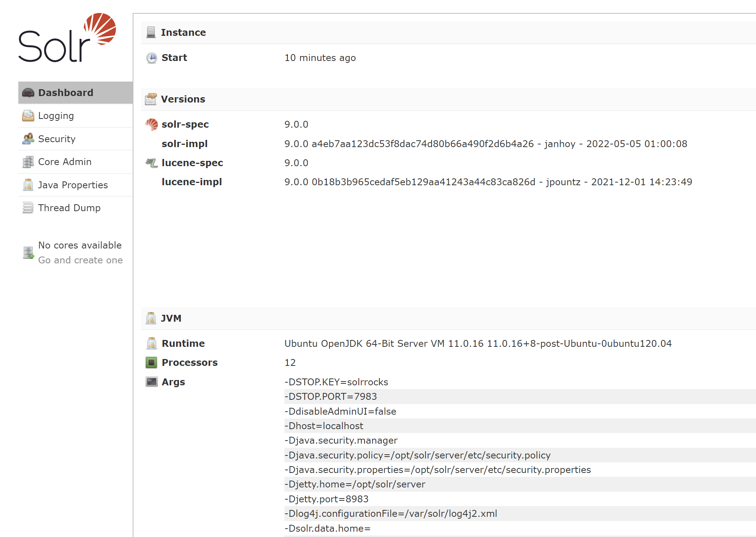Click the Processors label
Screen dimensions: 756x537
[190, 363]
